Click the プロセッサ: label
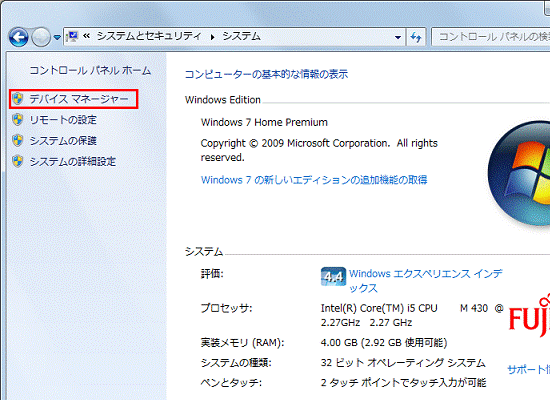550x400 pixels. 226,308
